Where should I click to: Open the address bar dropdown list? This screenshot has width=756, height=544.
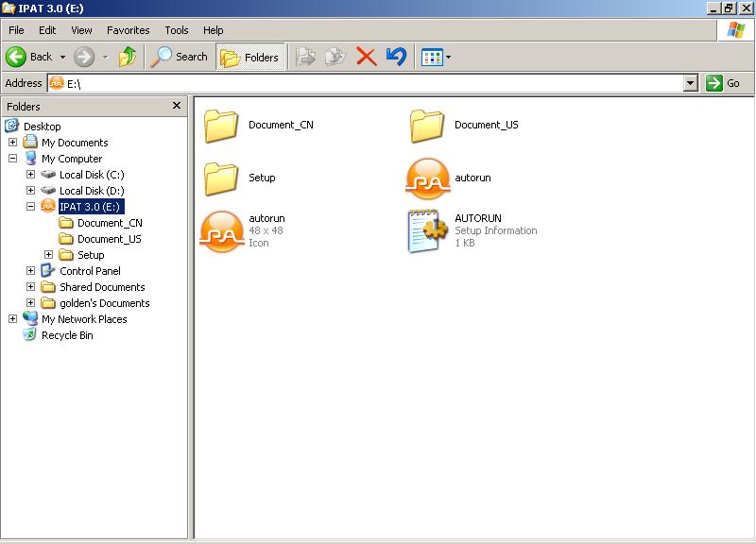tap(690, 83)
